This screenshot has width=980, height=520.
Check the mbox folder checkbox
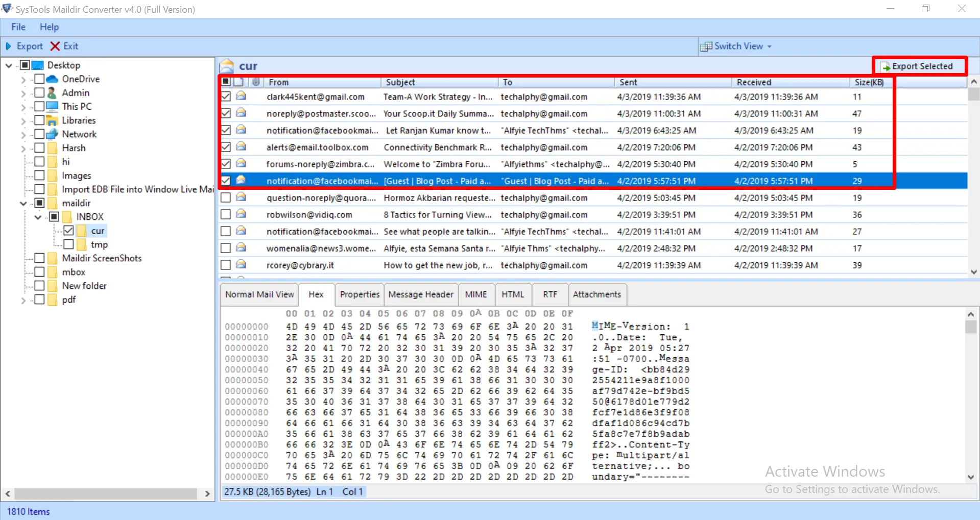click(x=39, y=272)
